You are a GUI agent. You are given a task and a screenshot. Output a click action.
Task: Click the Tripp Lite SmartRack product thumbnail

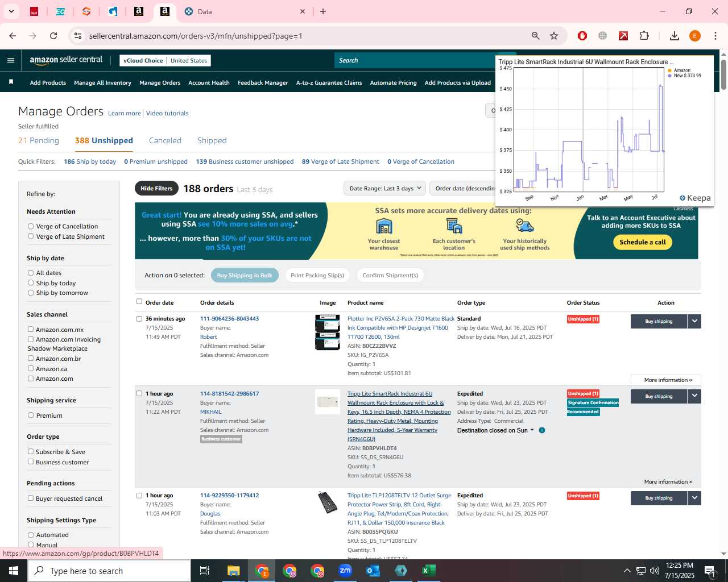coord(328,402)
